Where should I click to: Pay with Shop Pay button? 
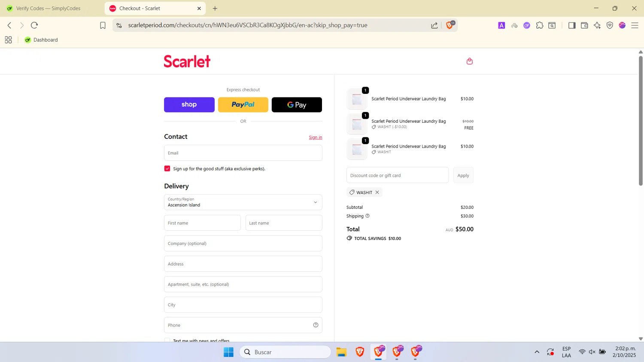189,105
